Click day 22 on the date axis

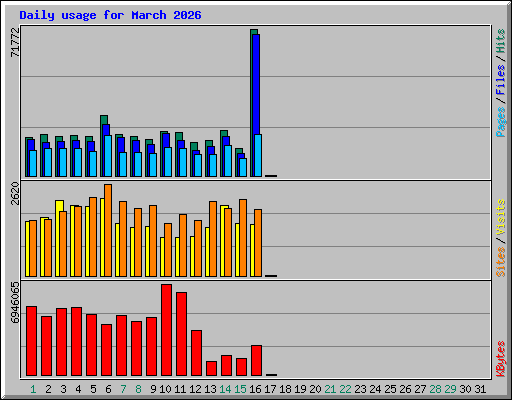pyautogui.click(x=345, y=389)
